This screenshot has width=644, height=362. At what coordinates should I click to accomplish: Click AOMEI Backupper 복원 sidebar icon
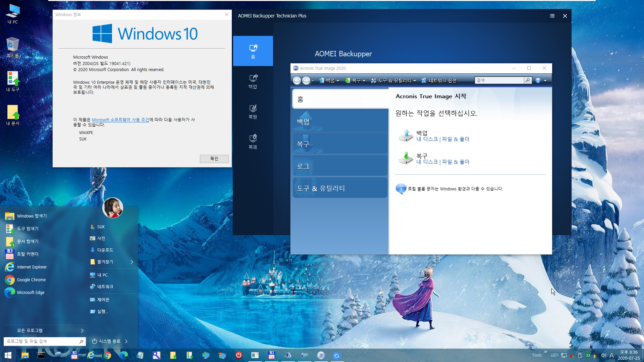click(x=253, y=112)
